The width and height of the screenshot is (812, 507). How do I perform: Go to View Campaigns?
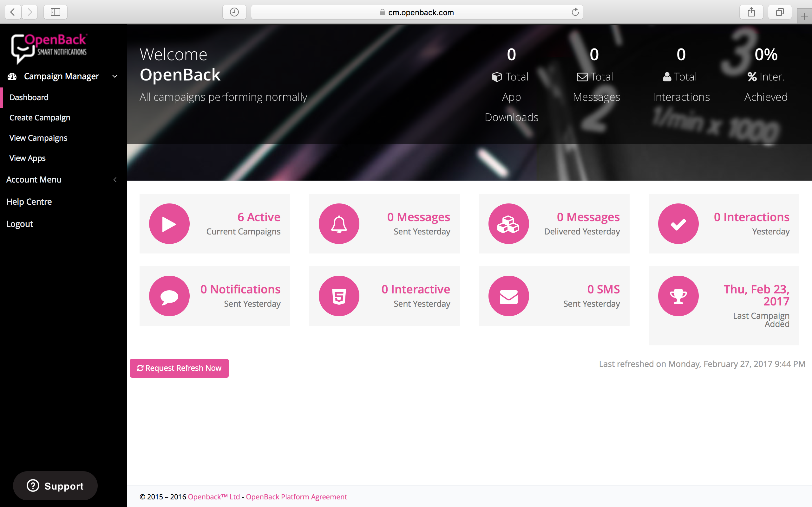[38, 138]
